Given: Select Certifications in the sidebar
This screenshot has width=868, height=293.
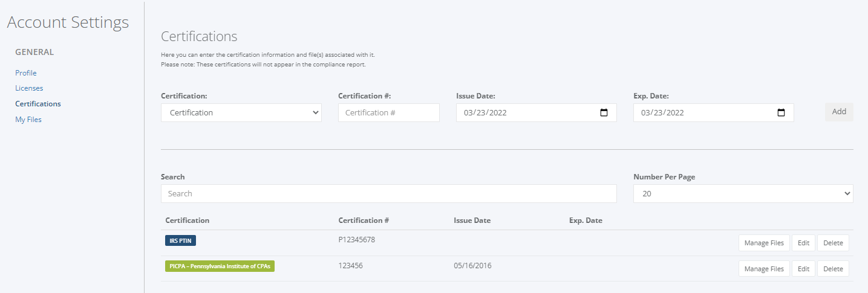Looking at the screenshot, I should point(38,104).
